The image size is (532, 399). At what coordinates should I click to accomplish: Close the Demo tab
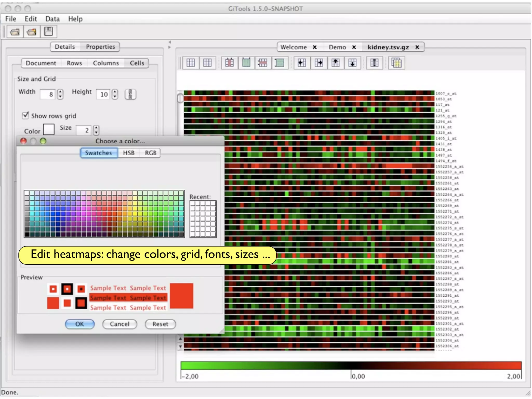[x=354, y=47]
